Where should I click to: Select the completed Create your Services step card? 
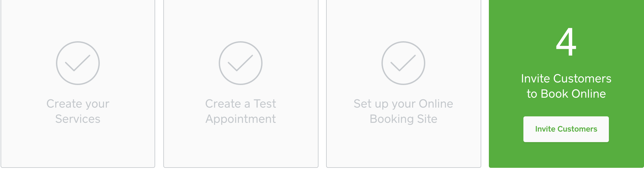point(78,146)
